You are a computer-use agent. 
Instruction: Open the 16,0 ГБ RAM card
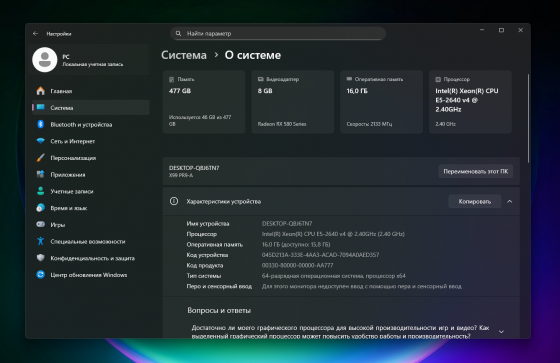point(381,102)
